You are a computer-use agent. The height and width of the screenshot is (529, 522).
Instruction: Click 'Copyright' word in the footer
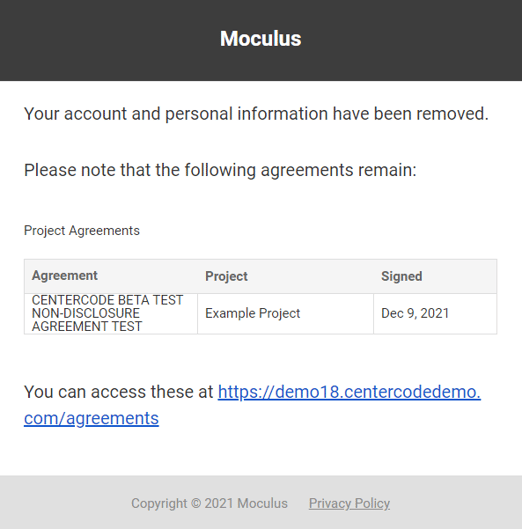(159, 503)
